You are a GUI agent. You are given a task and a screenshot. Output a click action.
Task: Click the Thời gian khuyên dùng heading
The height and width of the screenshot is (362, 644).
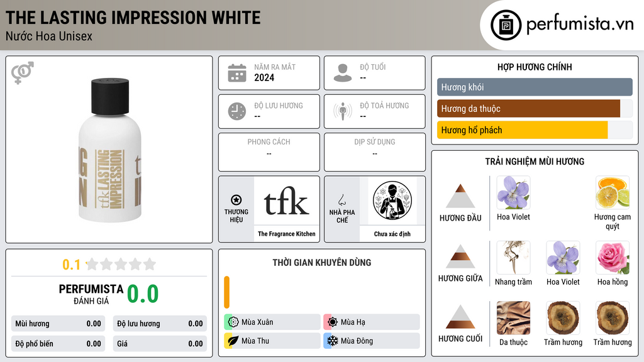click(322, 262)
